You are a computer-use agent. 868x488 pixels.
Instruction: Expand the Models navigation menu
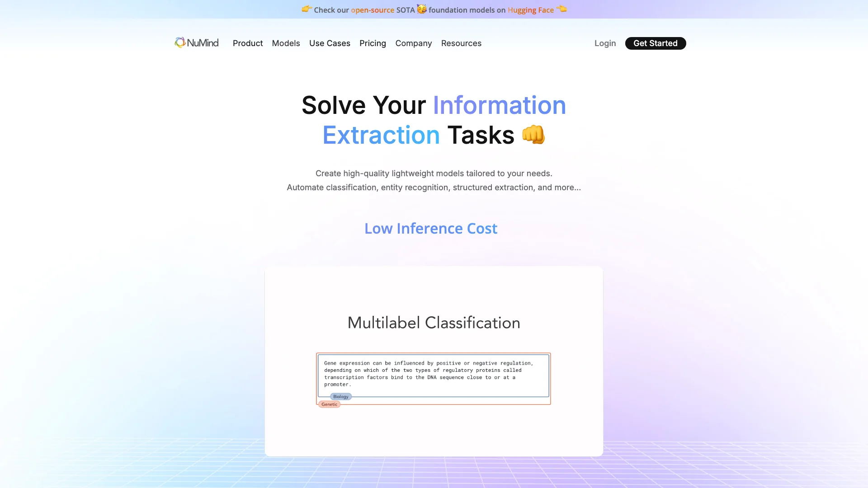pos(286,43)
